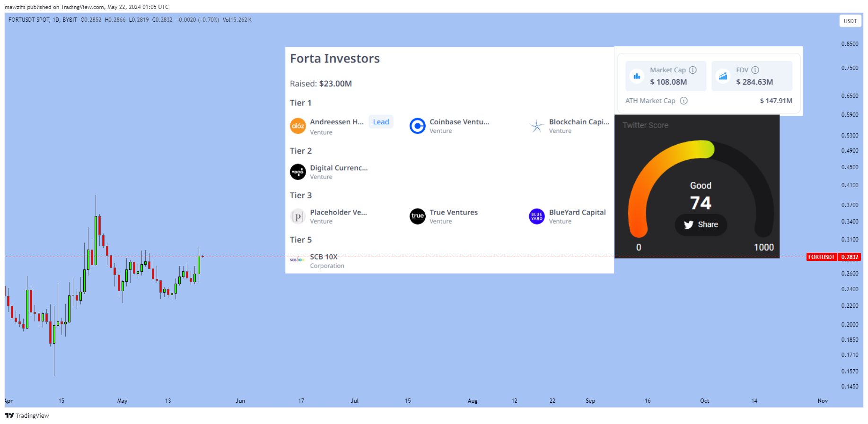Click the May label on time axis
This screenshot has width=868, height=424.
122,401
